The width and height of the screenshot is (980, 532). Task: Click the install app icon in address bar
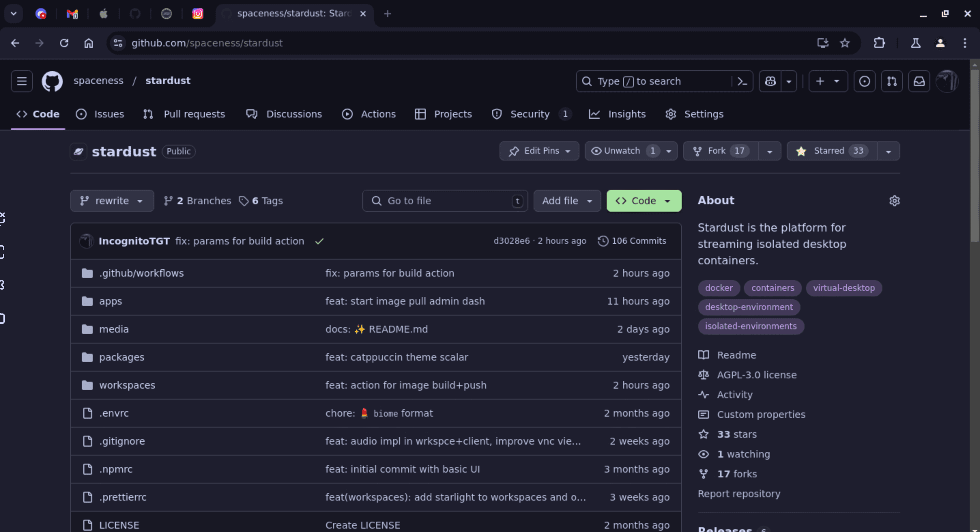[x=822, y=43]
